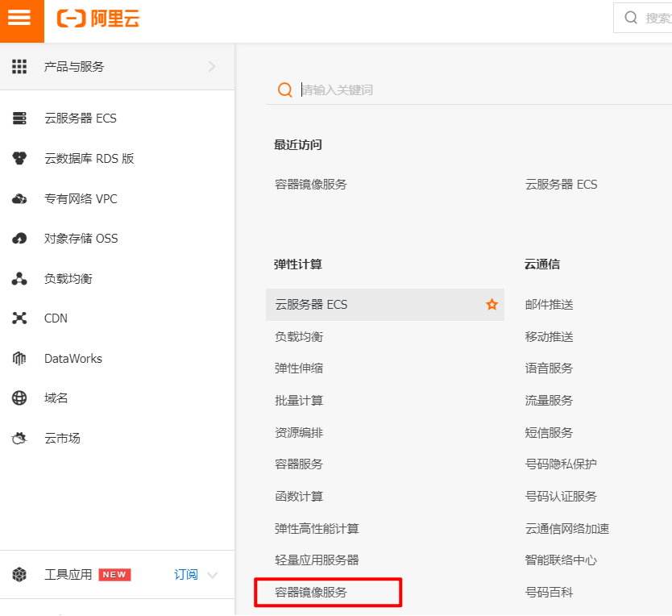Screen dimensions: 672x616
Task: Open 函数计算 service
Action: click(x=299, y=497)
